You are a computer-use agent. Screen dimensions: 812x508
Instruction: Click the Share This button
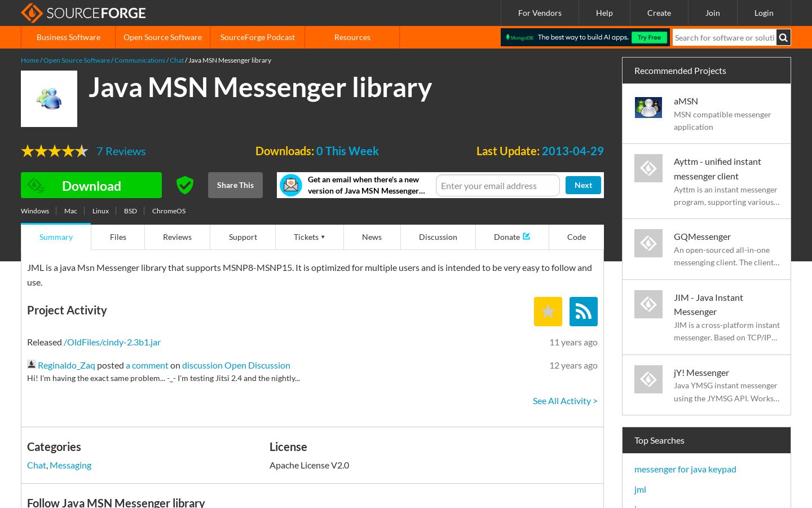tap(235, 185)
